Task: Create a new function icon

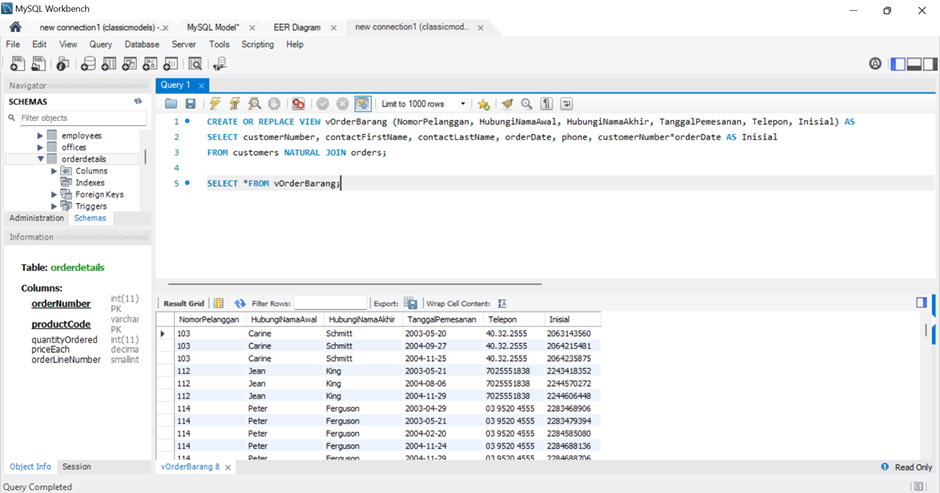Action: 171,64
